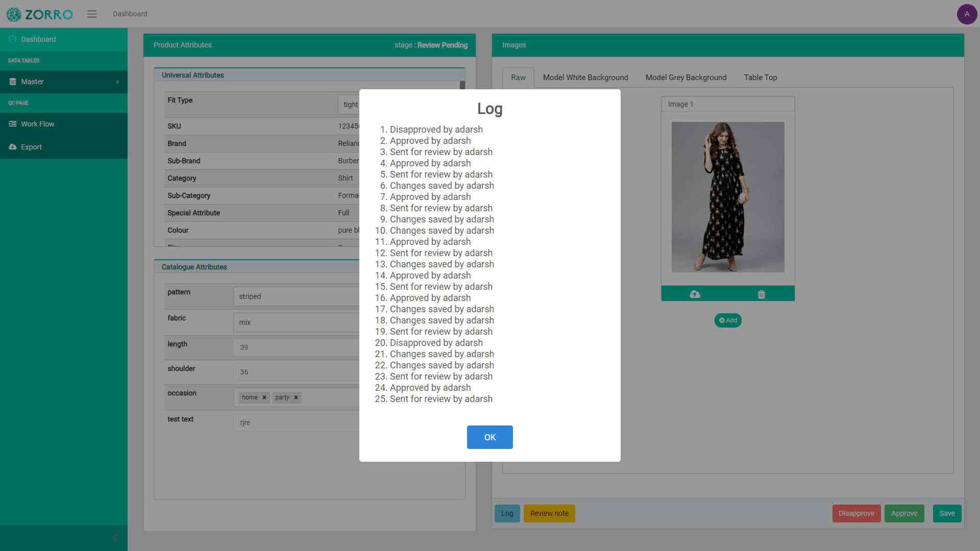The height and width of the screenshot is (551, 980).
Task: Click the Work Flow list icon
Action: (x=13, y=124)
